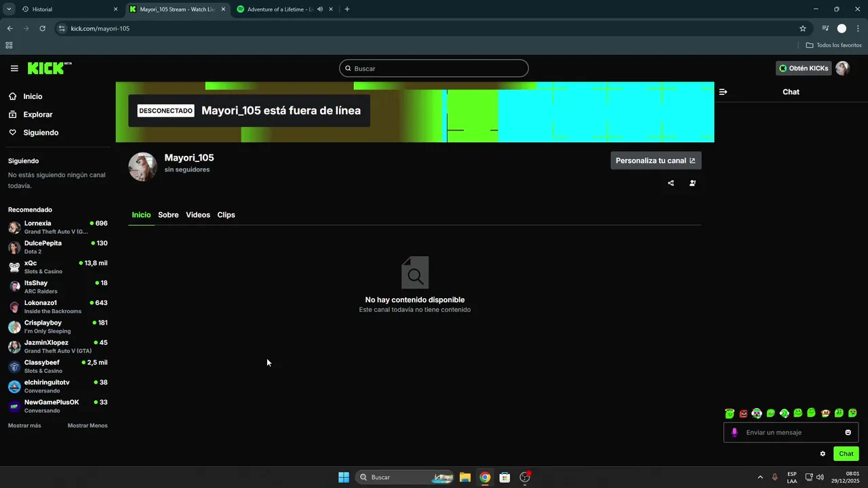The width and height of the screenshot is (868, 488).
Task: Open recommended channel ItsShay
Action: (58, 287)
